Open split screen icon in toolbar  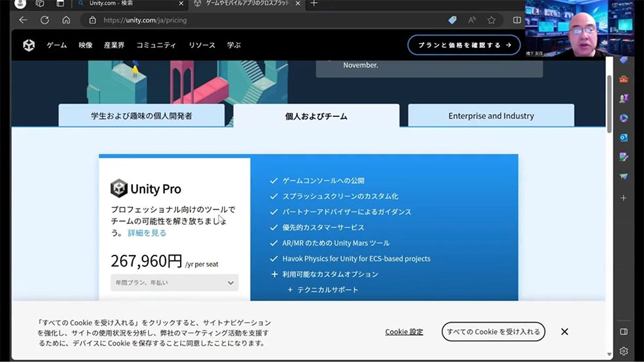[x=517, y=20]
